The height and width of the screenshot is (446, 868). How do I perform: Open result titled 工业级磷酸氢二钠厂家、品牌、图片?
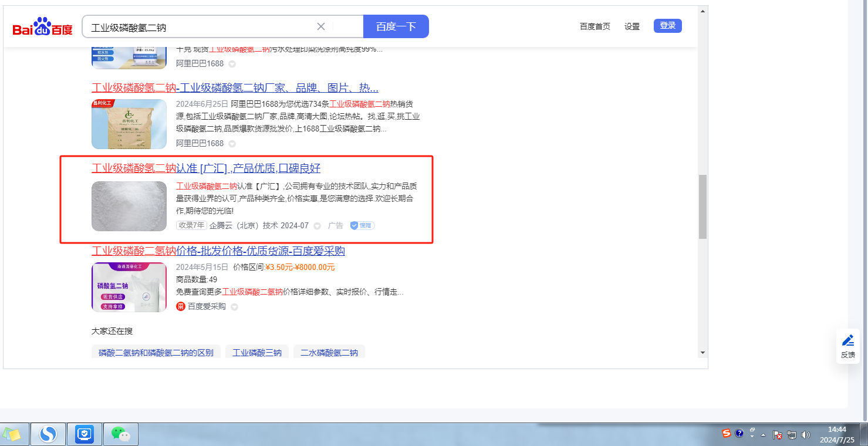click(x=235, y=88)
